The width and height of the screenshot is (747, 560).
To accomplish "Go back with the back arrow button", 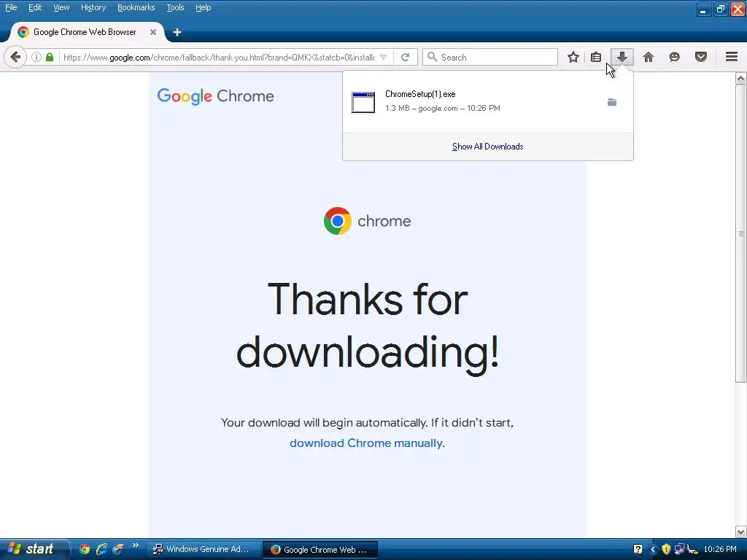I will click(15, 57).
